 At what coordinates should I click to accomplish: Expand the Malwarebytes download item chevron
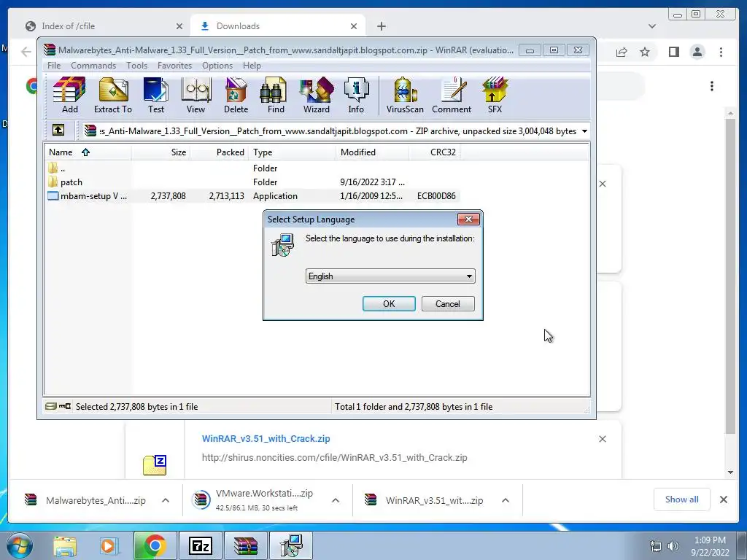pos(166,500)
